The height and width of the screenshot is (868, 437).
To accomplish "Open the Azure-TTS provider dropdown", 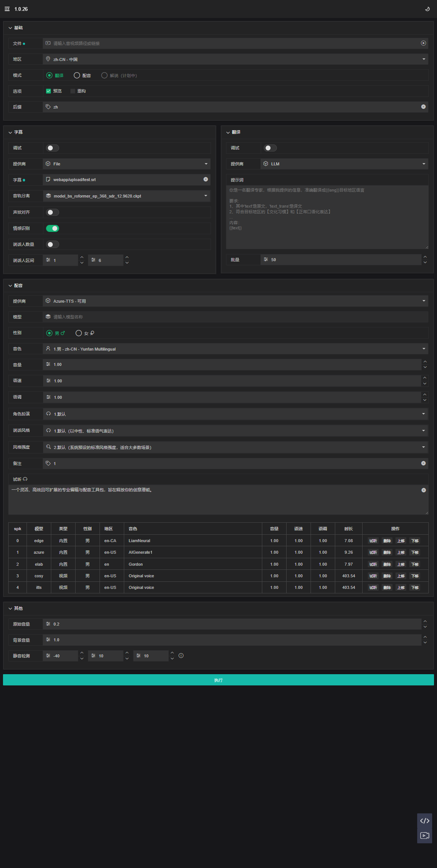I will [x=236, y=301].
